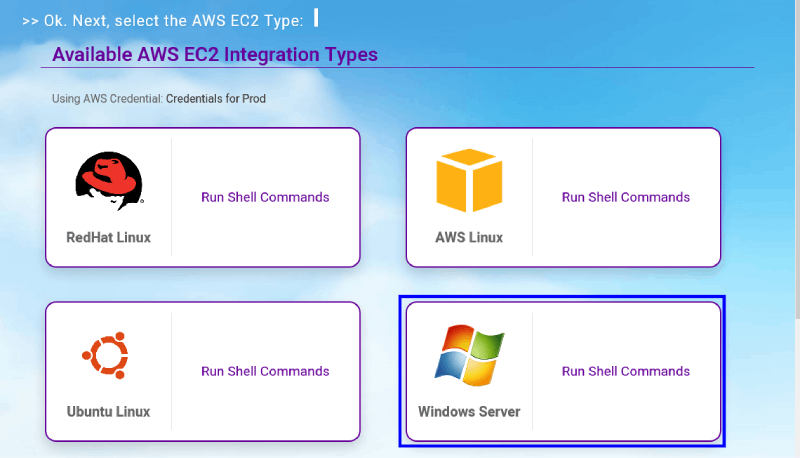Click the AWS Linux label
The width and height of the screenshot is (800, 458).
click(x=469, y=238)
